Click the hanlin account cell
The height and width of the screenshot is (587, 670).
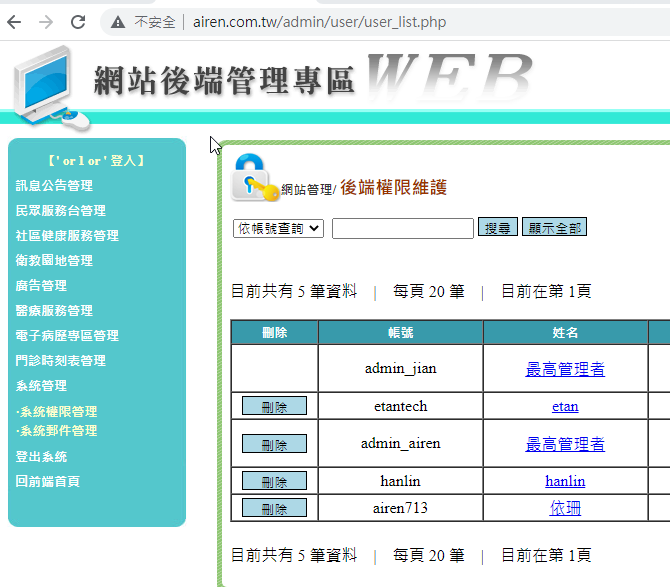tap(401, 481)
